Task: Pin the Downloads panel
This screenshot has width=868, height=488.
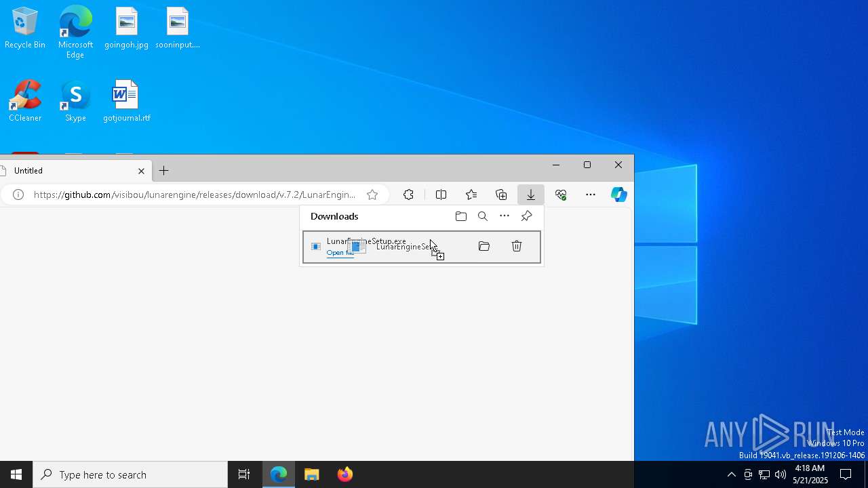Action: (526, 216)
